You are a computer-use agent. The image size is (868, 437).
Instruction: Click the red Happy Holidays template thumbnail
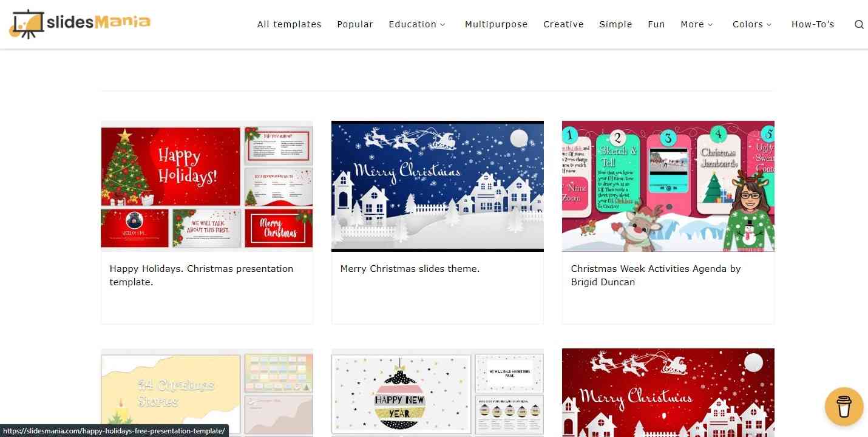(x=207, y=186)
